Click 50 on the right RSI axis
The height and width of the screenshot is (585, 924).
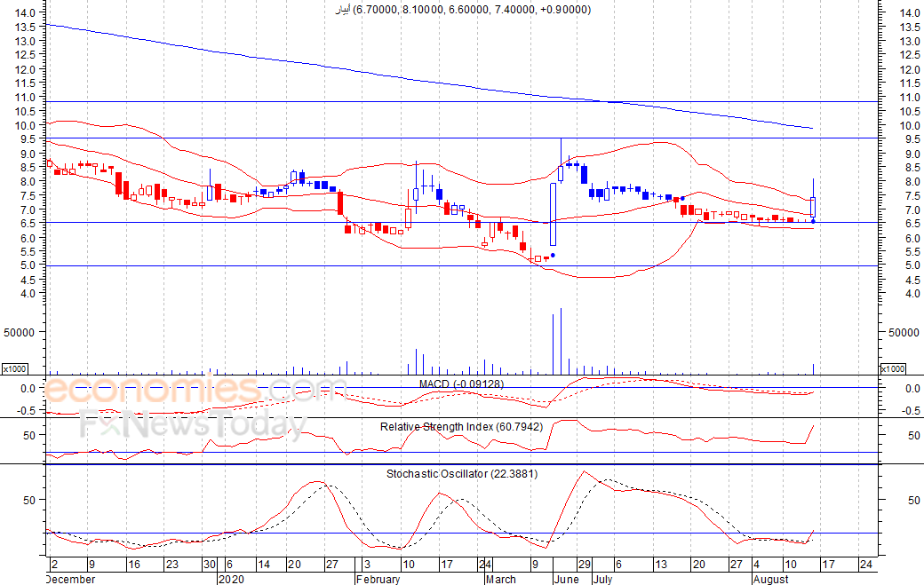pos(914,436)
